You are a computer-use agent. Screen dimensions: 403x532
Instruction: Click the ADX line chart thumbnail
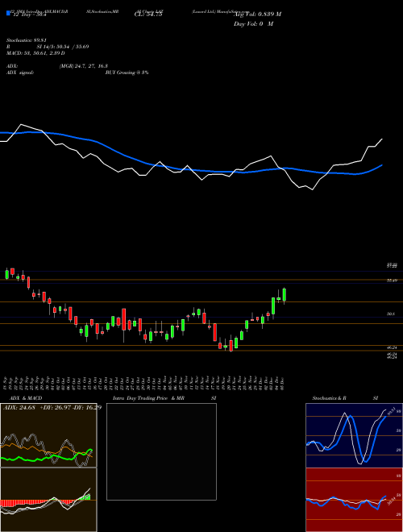coord(48,435)
